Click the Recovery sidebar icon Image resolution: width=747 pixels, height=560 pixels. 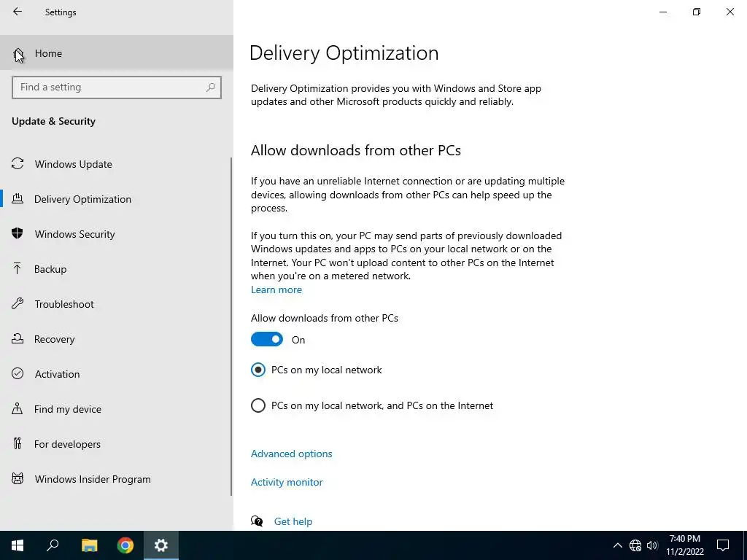coord(18,338)
